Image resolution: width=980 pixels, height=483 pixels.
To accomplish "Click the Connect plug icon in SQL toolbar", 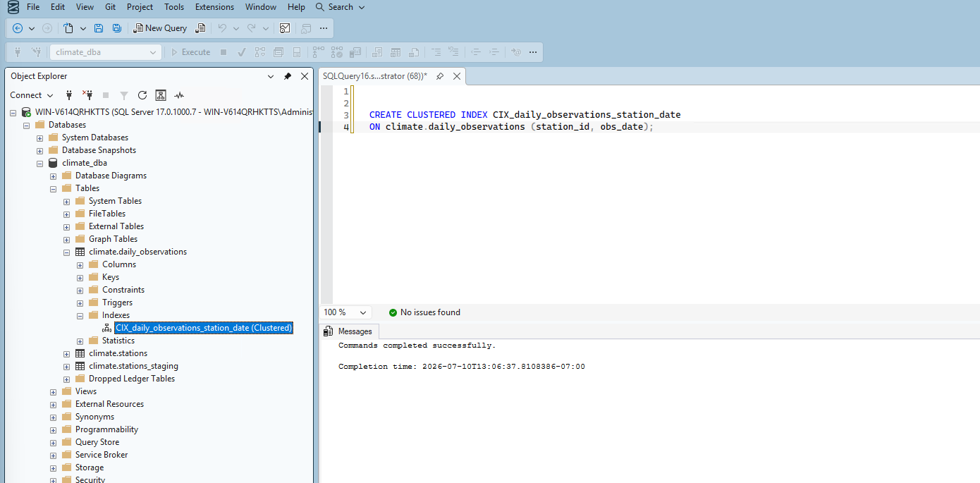I will tap(18, 52).
